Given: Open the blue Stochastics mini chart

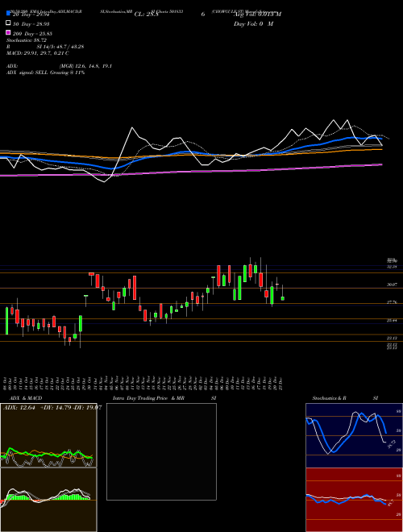Looking at the screenshot, I should point(354,435).
